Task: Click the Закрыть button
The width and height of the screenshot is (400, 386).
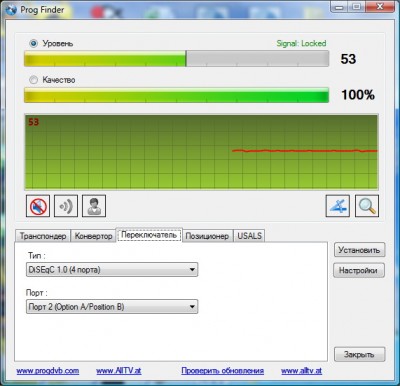Action: click(x=359, y=355)
